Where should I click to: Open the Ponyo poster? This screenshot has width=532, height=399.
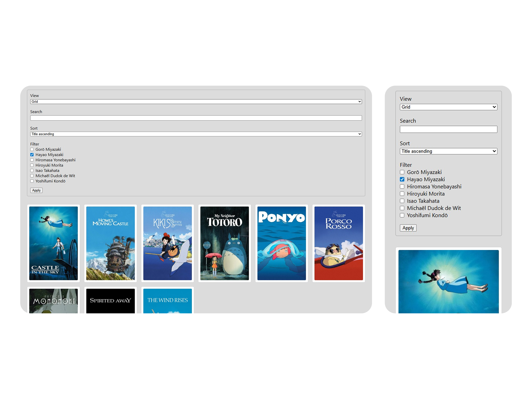[x=281, y=243]
